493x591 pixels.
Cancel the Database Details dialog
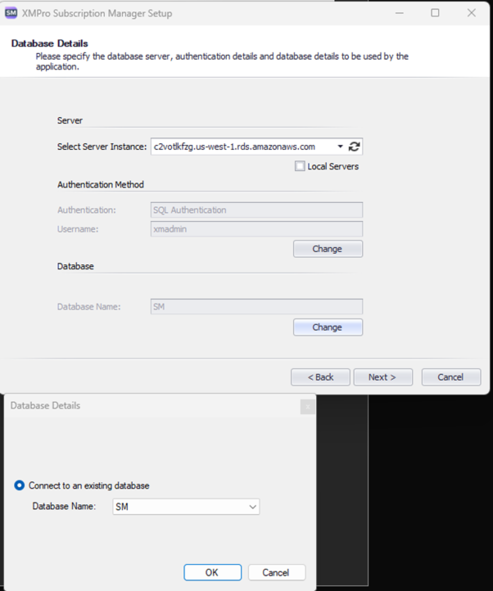[276, 573]
